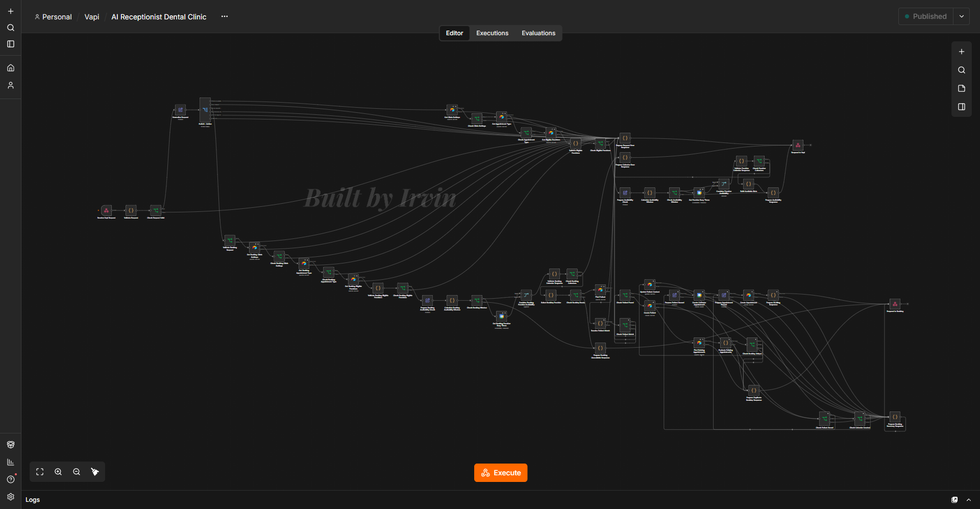Open the focus panel icon on right
Screen dimensions: 980x509
pyautogui.click(x=962, y=107)
